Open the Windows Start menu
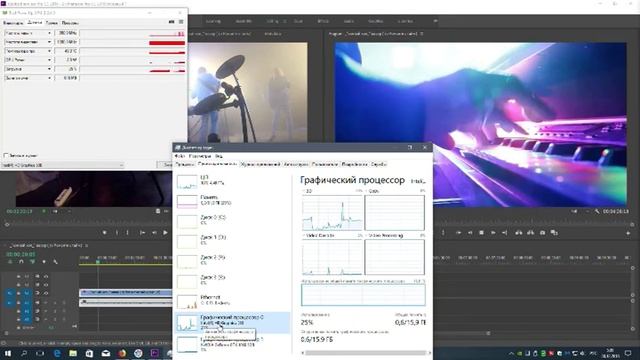This screenshot has height=360, width=640. click(x=7, y=353)
